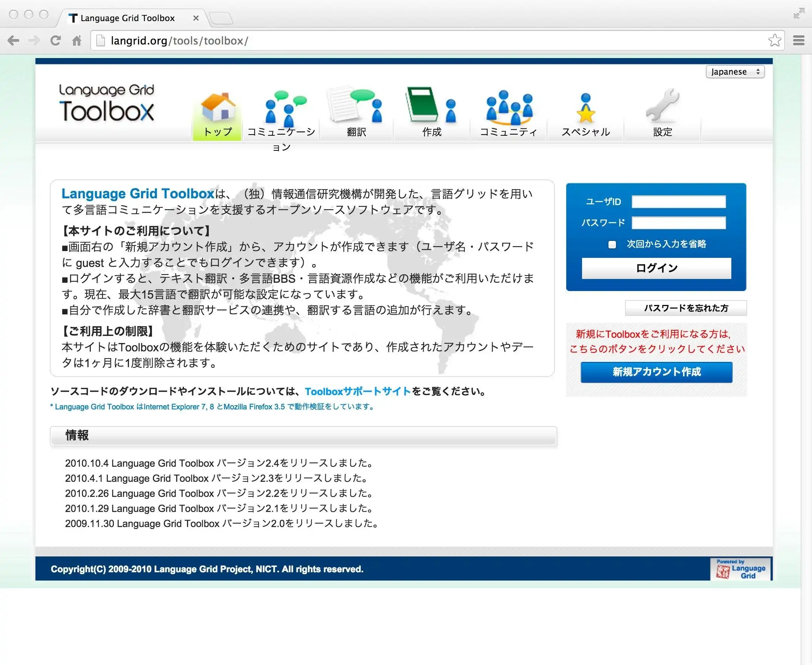The width and height of the screenshot is (812, 665).
Task: Open the 作成 green book icon
Action: point(431,106)
